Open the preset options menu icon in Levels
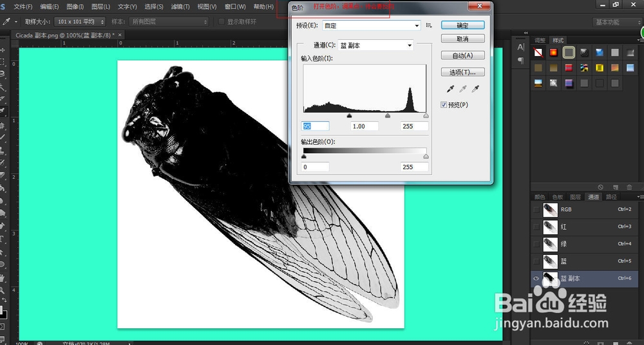The image size is (644, 345). (x=429, y=26)
